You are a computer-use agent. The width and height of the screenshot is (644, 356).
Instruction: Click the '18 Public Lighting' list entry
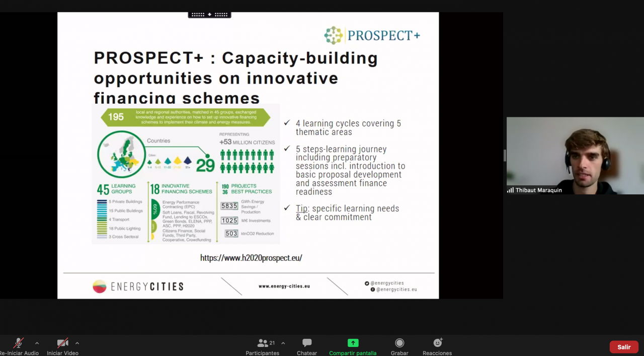[x=124, y=228]
